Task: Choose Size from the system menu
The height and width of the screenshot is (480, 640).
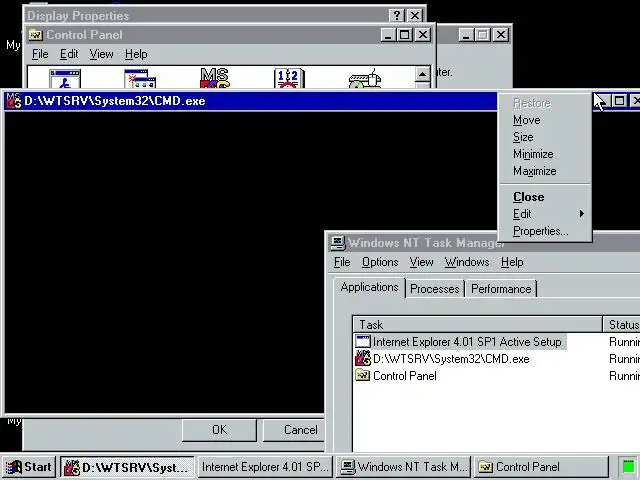Action: point(544,137)
